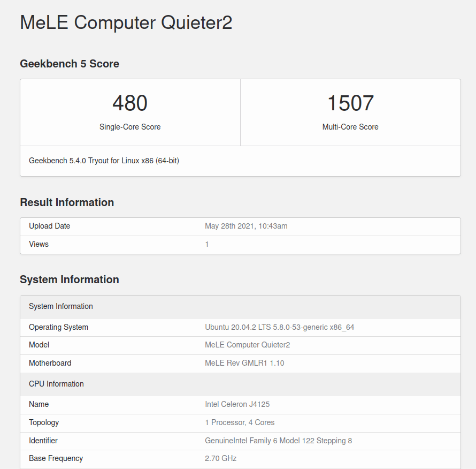Click the CPU Information table header row

241,384
